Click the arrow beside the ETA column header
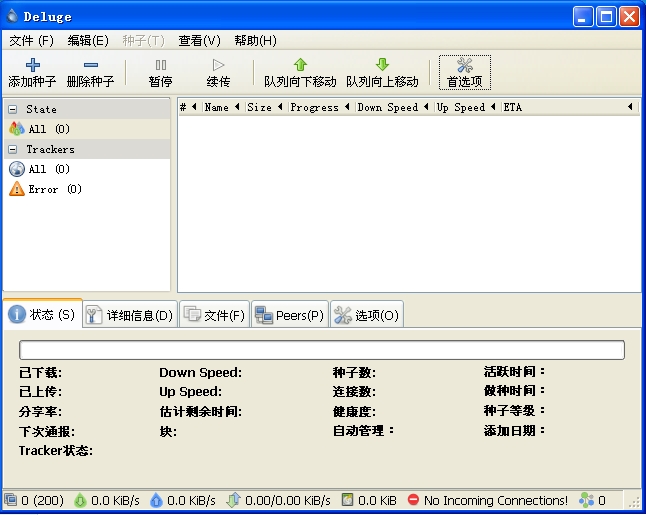The height and width of the screenshot is (515, 646). click(x=630, y=107)
